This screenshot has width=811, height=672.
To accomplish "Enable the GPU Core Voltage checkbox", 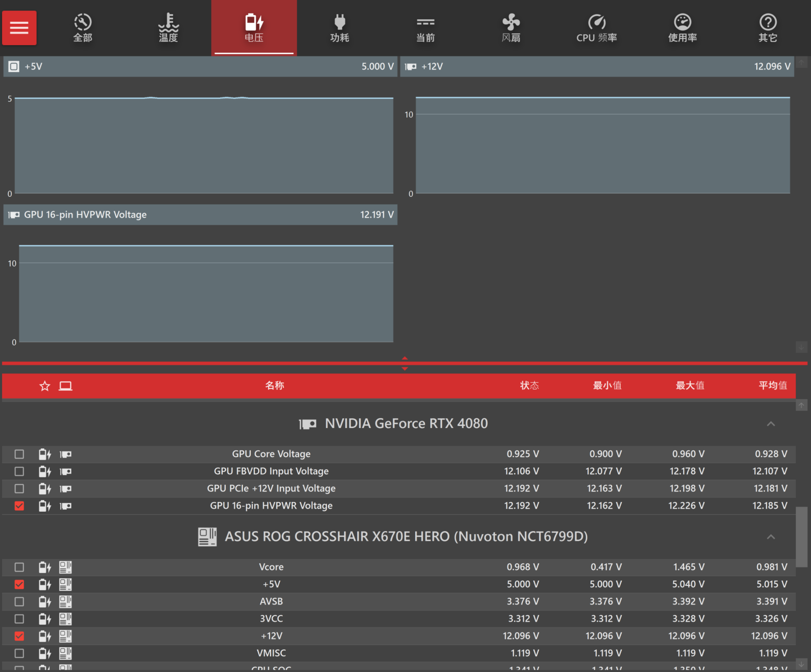I will (x=19, y=454).
